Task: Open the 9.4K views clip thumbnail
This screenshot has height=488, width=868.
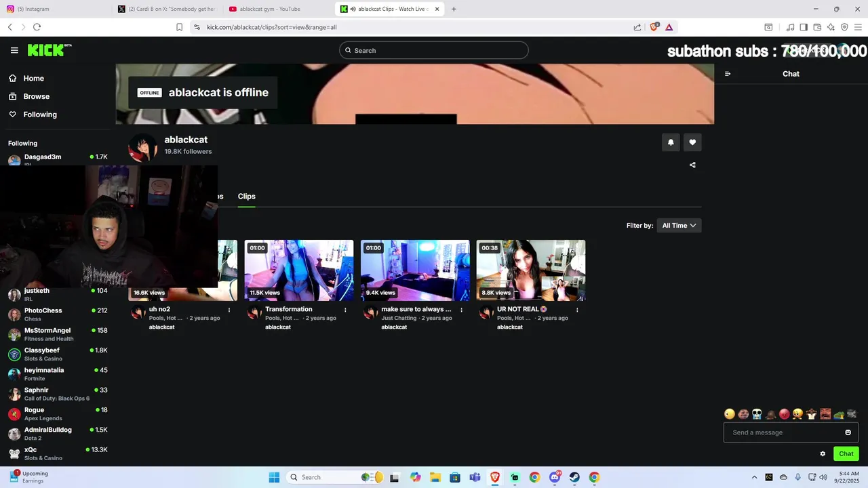Action: pos(415,270)
